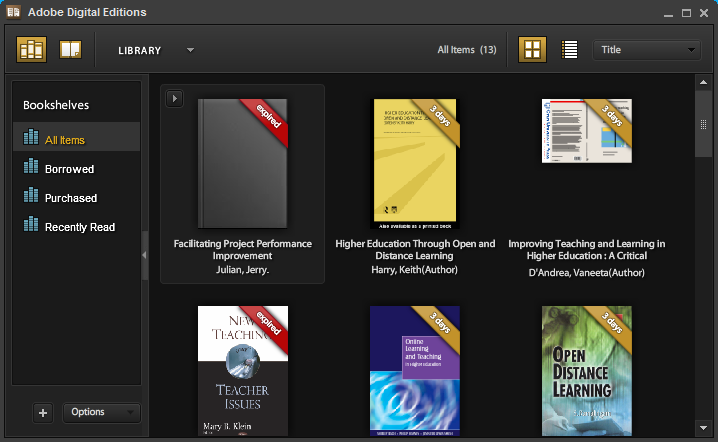Click the Open Distance Learning book cover

(587, 370)
